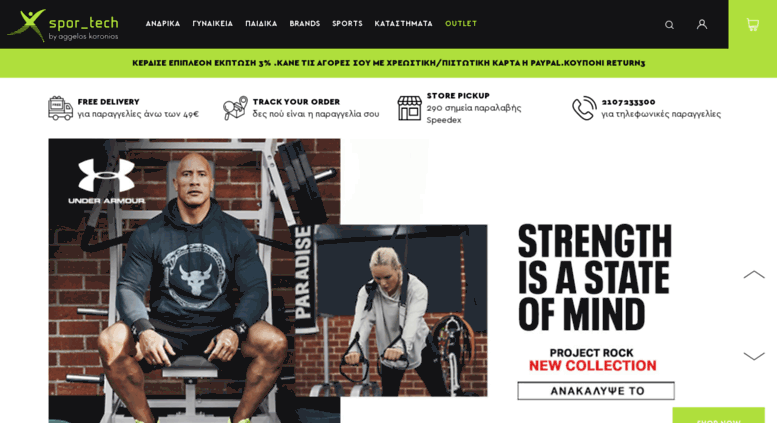Open the shopping cart icon
The height and width of the screenshot is (423, 777).
752,24
